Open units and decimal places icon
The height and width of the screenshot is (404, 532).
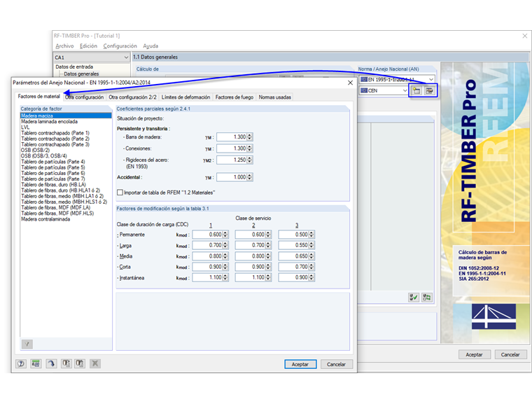pyautogui.click(x=36, y=364)
